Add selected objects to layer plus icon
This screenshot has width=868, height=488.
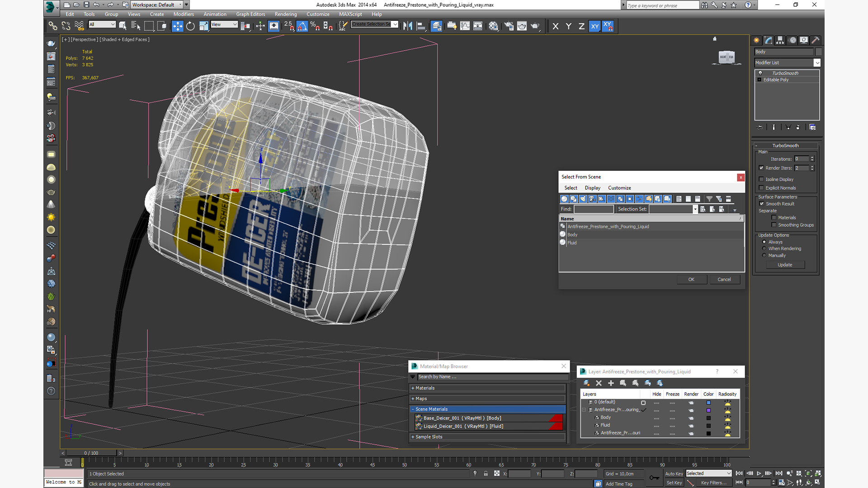click(x=611, y=383)
